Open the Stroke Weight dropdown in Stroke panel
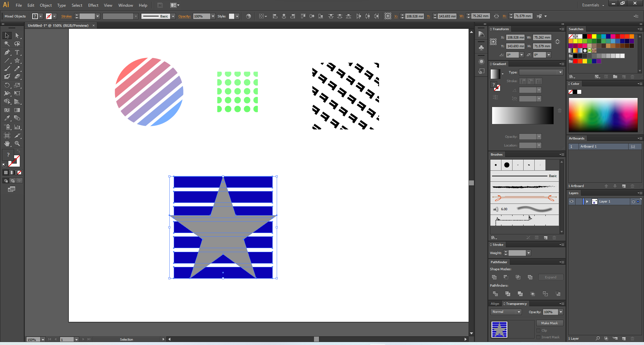The width and height of the screenshot is (644, 345). pos(529,253)
